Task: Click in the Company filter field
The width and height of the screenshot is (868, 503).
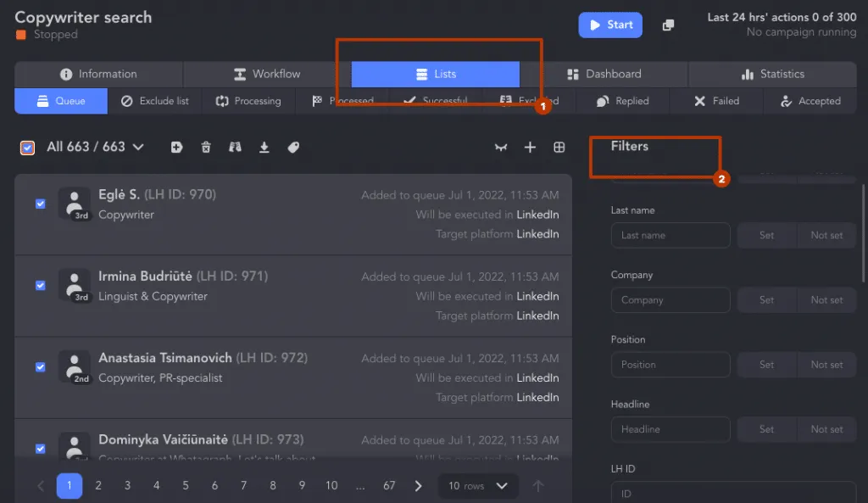Action: (670, 299)
